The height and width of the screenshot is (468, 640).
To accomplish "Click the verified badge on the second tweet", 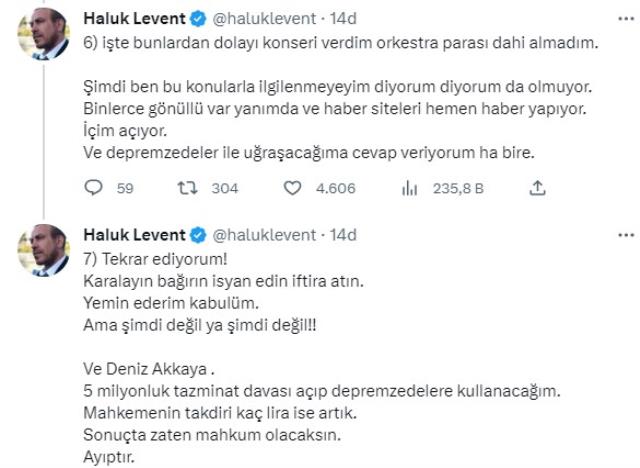I will [195, 235].
